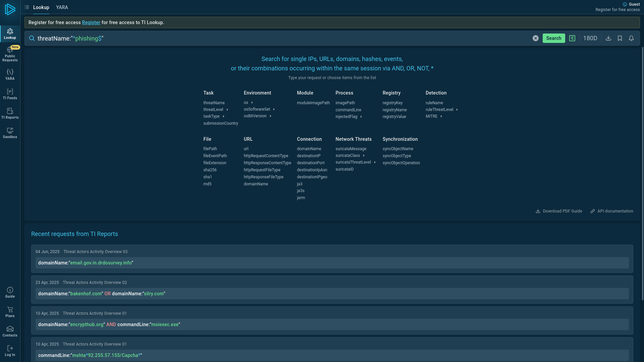Select registryKey parameter
Screen dimensions: 644x362
pyautogui.click(x=393, y=103)
